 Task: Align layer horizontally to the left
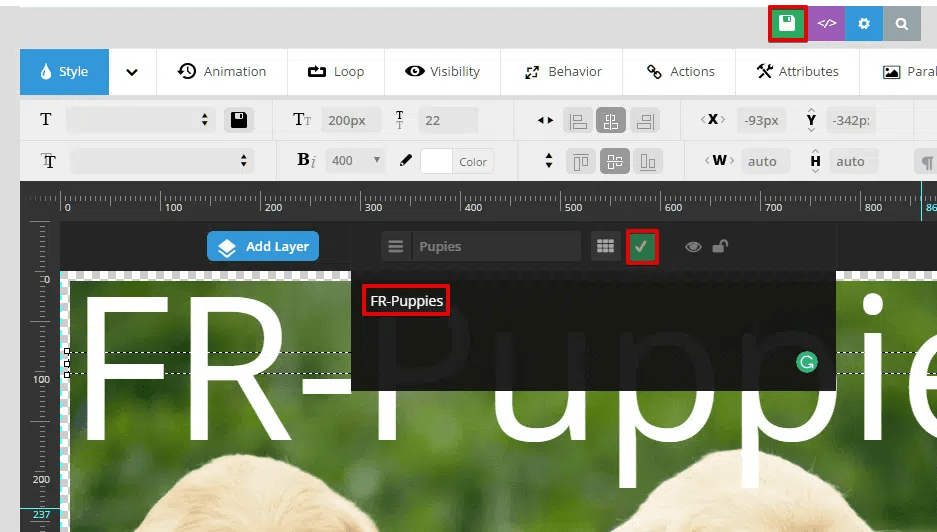[578, 121]
